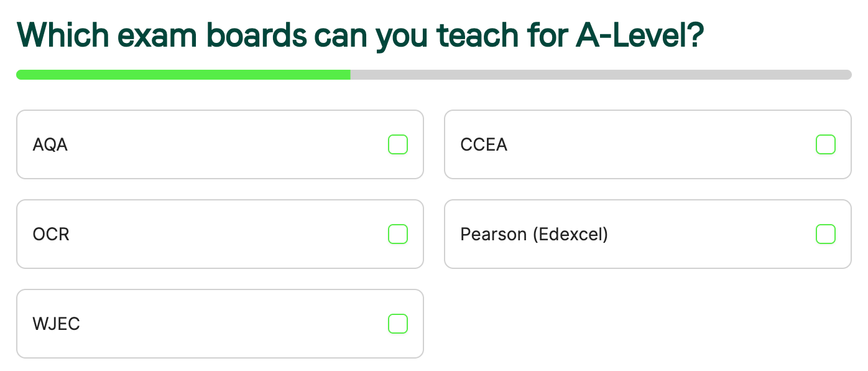Enable the OCR checkbox
Viewport: 868px width, 371px height.
click(x=398, y=234)
